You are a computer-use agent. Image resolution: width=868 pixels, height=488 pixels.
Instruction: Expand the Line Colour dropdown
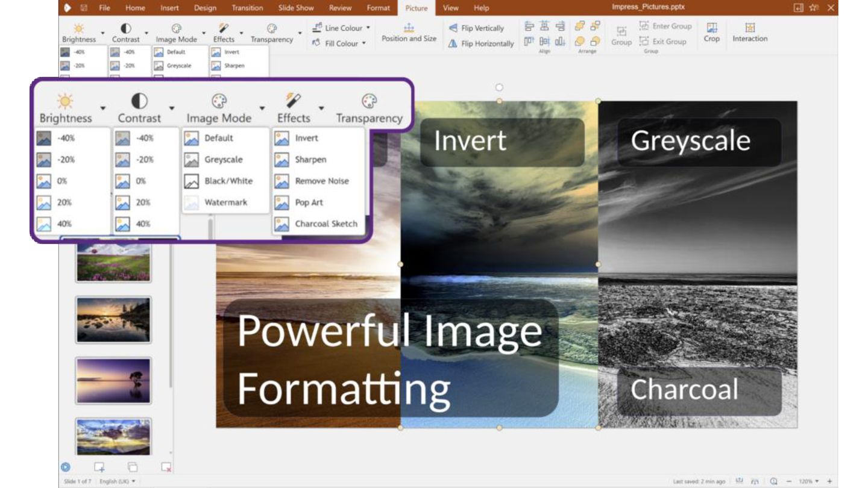tap(368, 28)
